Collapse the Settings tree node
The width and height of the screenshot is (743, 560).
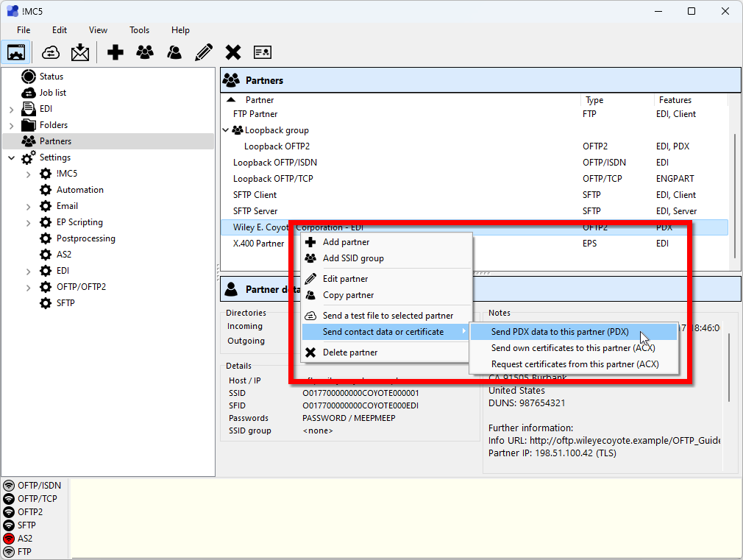point(11,157)
